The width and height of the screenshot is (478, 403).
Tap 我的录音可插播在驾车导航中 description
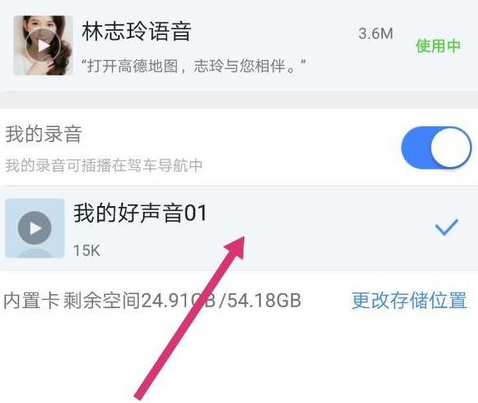coord(104,165)
